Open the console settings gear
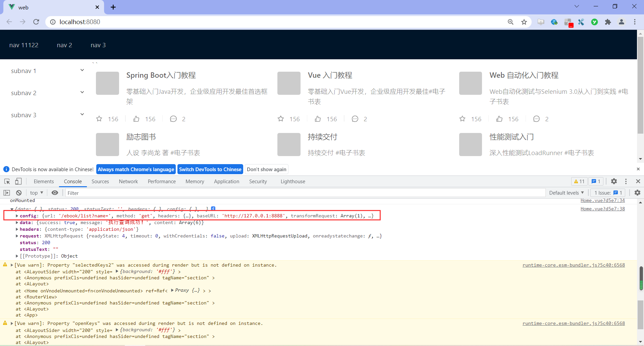Image resolution: width=644 pixels, height=346 pixels. point(637,193)
